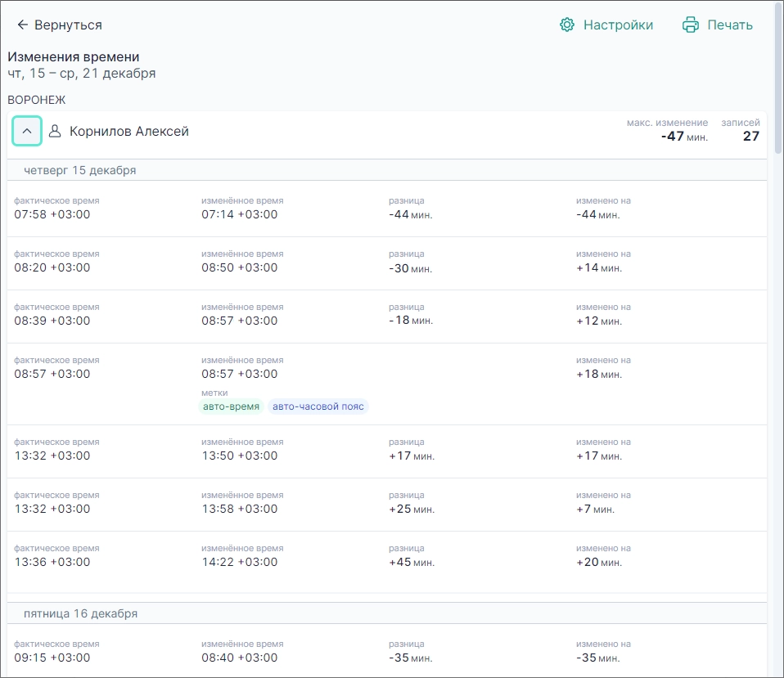Select the employee name Корнилов Алексей
Image resolution: width=784 pixels, height=678 pixels.
(129, 131)
